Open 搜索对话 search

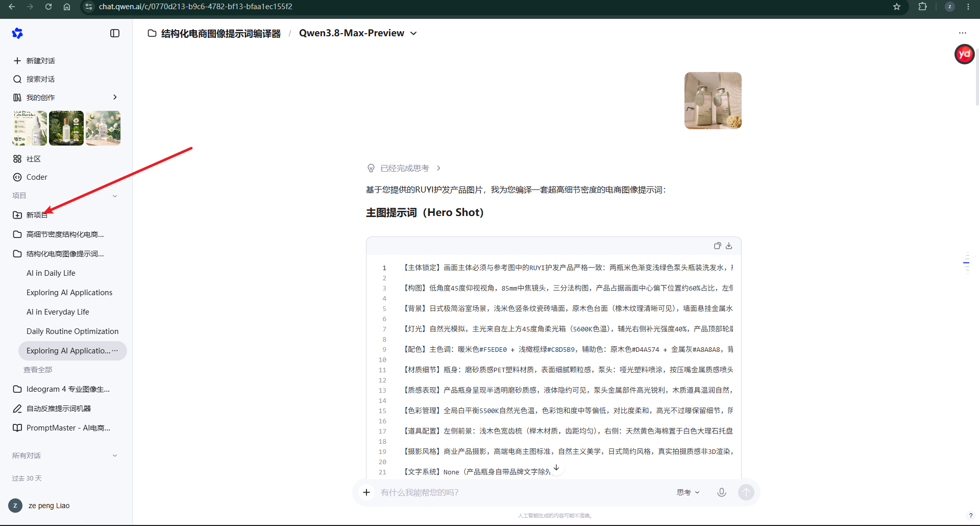click(34, 79)
